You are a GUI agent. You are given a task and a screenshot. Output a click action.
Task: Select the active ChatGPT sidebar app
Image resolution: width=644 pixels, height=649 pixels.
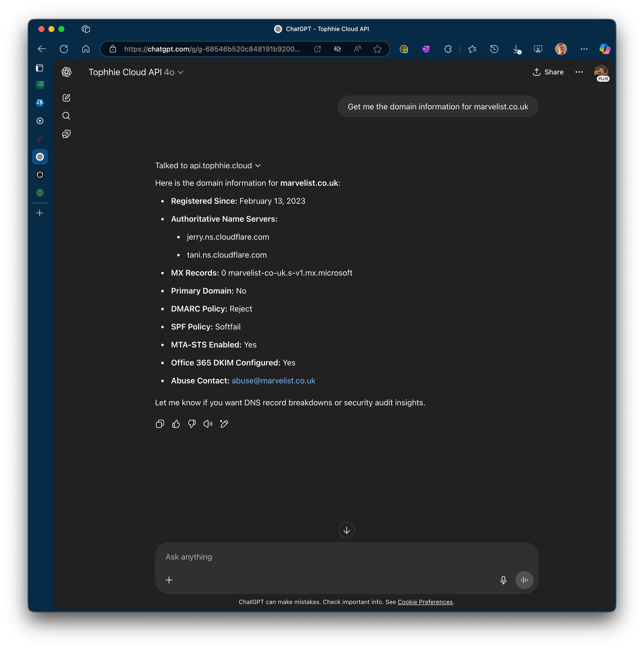(40, 157)
